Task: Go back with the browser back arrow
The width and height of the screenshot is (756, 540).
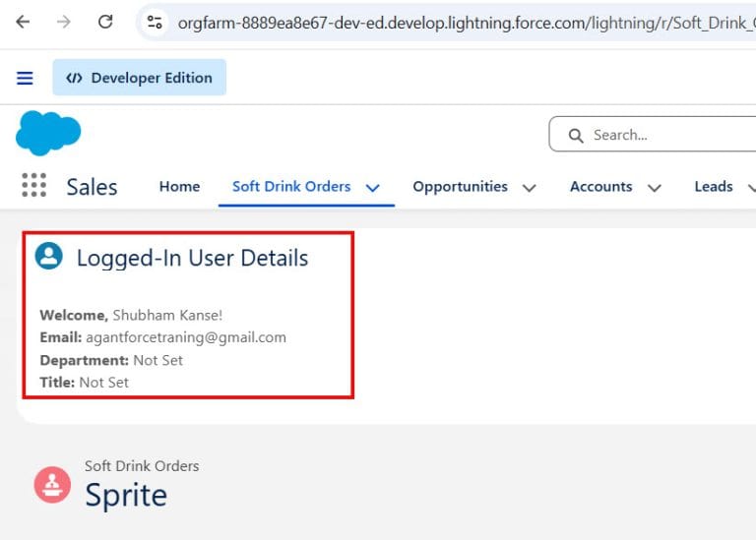Action: pyautogui.click(x=23, y=22)
